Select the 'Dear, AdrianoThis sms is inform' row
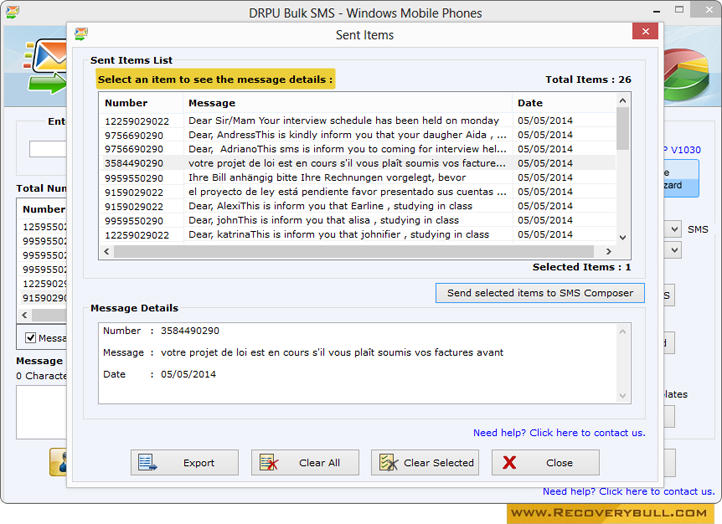 [x=357, y=149]
